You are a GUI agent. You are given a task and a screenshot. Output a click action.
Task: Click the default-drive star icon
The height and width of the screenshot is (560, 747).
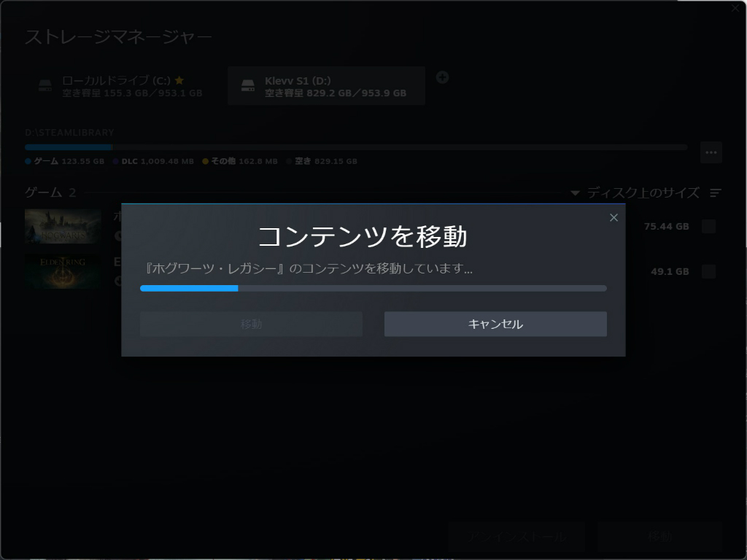click(179, 80)
